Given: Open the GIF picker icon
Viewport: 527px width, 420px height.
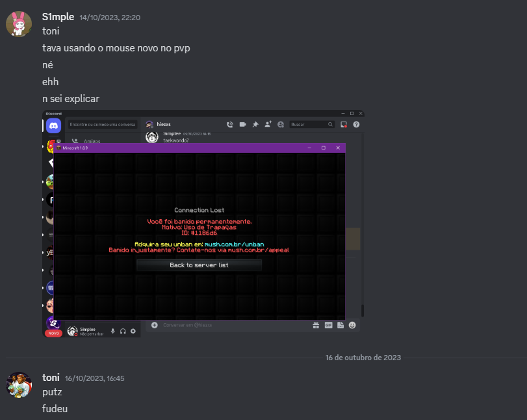Looking at the screenshot, I should (x=328, y=325).
